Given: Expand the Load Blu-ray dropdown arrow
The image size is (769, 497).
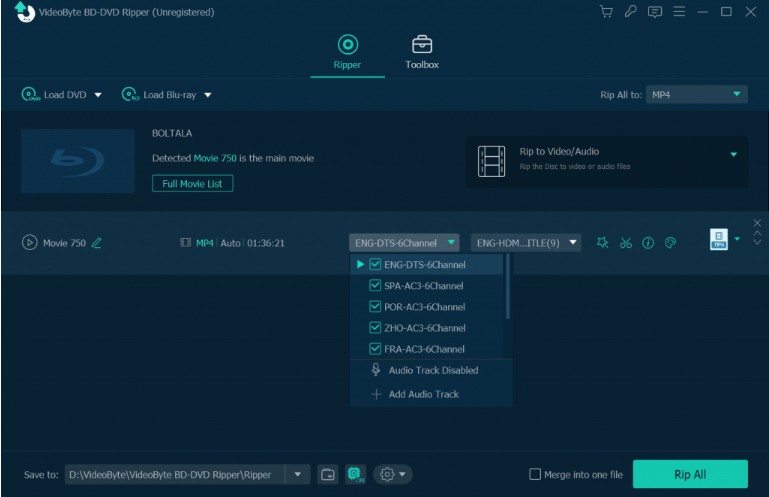Looking at the screenshot, I should click(x=208, y=95).
